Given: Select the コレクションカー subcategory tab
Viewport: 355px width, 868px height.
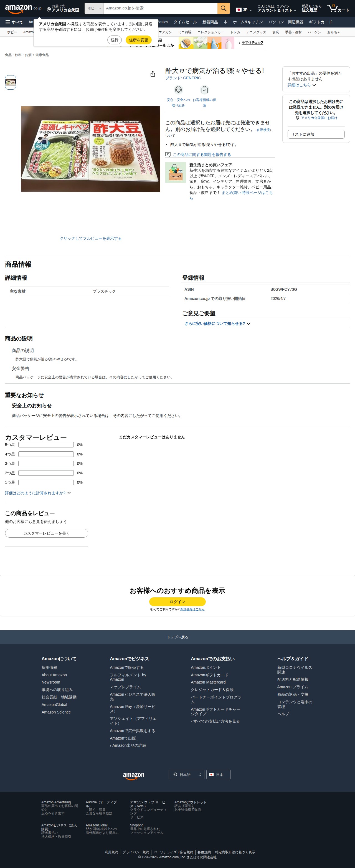Looking at the screenshot, I should click(x=211, y=32).
